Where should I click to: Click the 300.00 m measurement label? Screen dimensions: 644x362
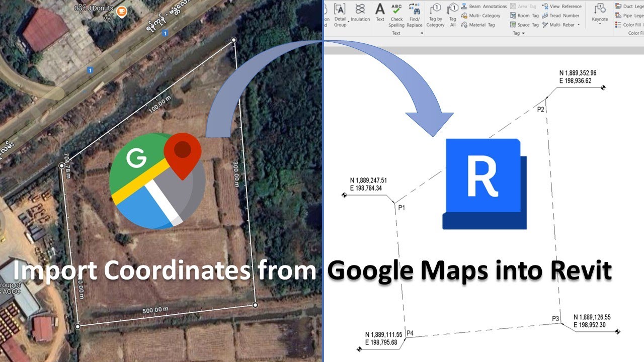(x=236, y=173)
